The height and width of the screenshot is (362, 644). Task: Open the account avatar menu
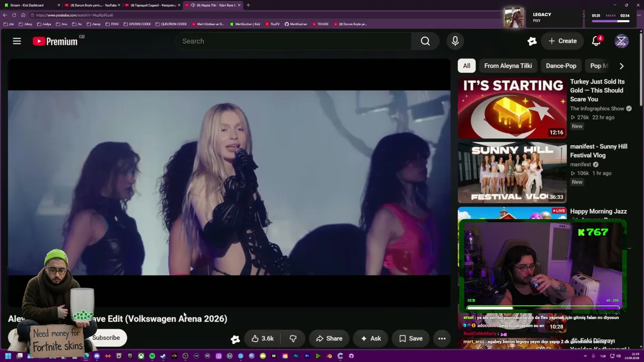coord(621,41)
